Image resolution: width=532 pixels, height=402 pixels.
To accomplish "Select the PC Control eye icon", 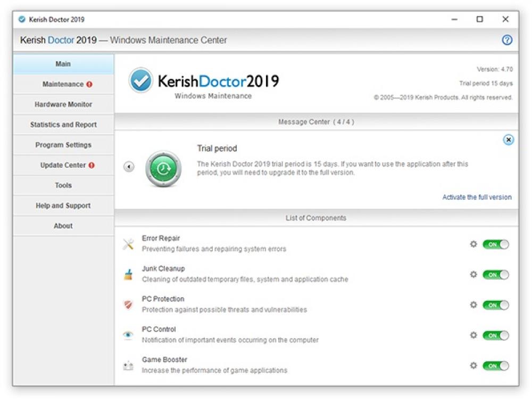I will coord(128,334).
